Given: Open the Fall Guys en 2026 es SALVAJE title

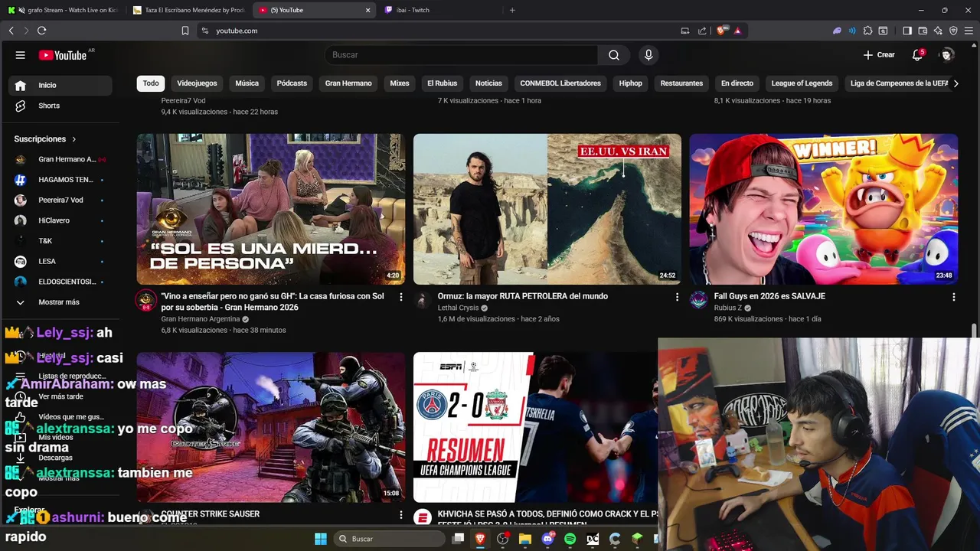Looking at the screenshot, I should [x=769, y=296].
